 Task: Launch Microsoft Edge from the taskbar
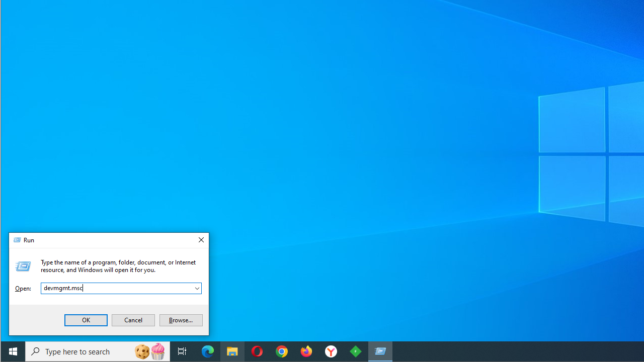point(207,351)
